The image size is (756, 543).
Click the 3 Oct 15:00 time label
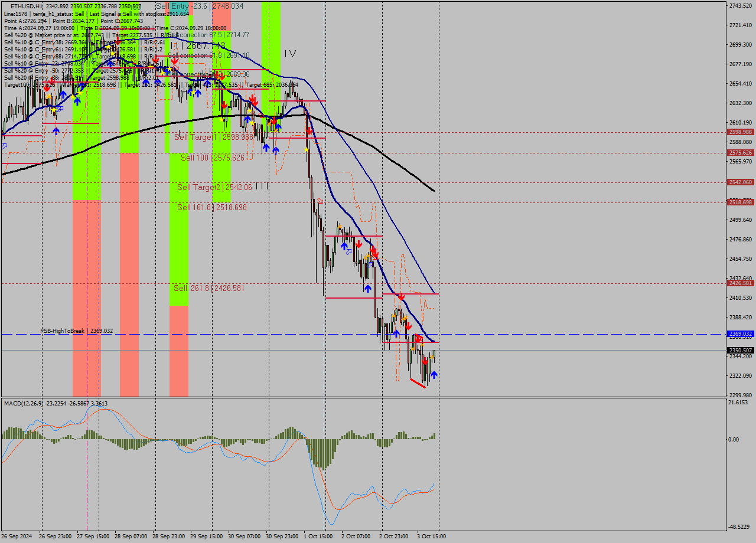tap(431, 537)
